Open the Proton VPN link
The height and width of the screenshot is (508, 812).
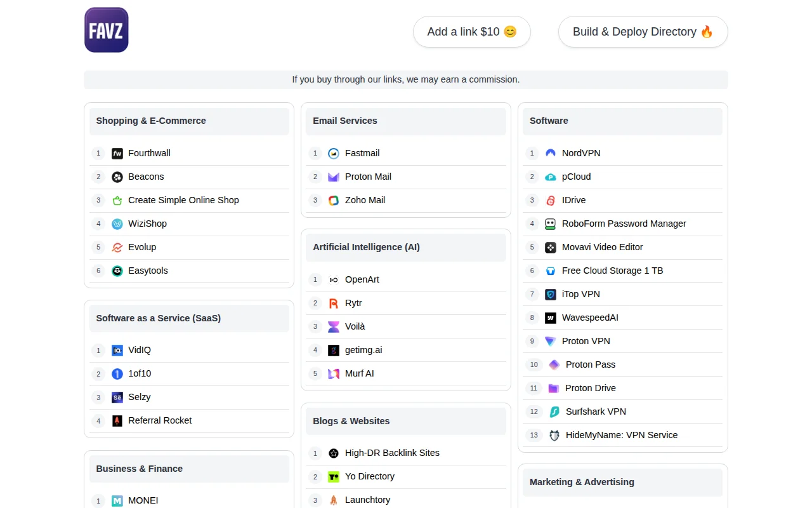(586, 341)
